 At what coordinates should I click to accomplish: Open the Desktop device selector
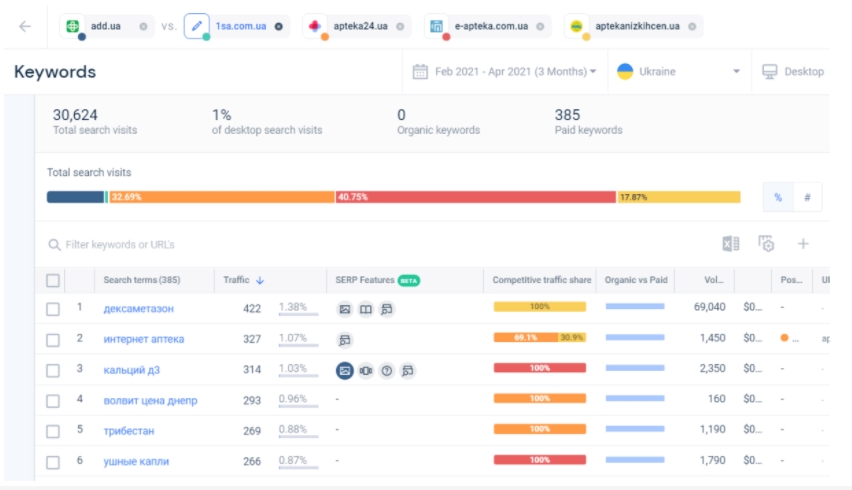(793, 72)
